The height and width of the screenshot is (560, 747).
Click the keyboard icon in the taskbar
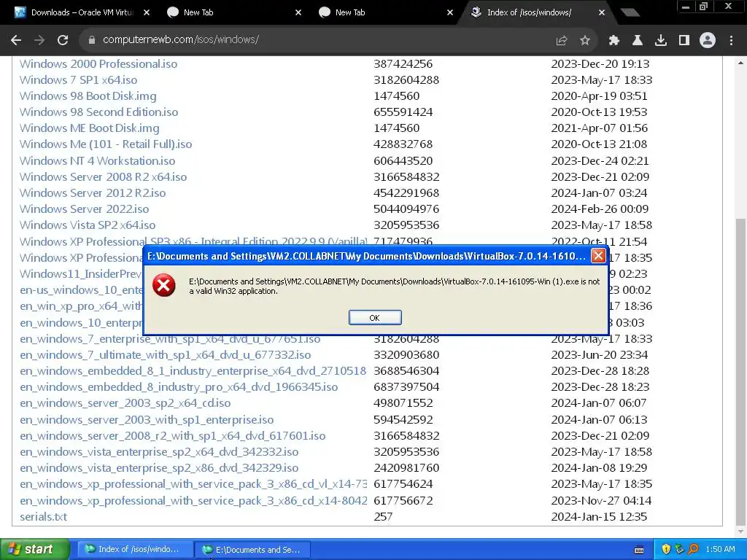click(639, 550)
